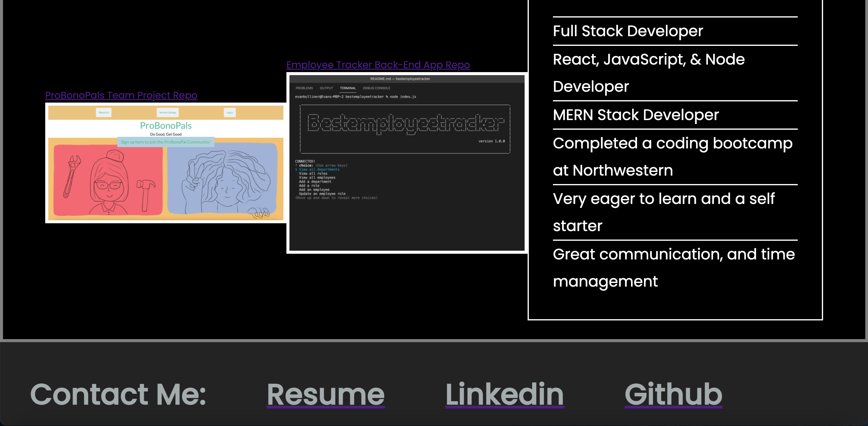
Task: Open Employee Tracker Back-End App Repo link
Action: pyautogui.click(x=378, y=65)
